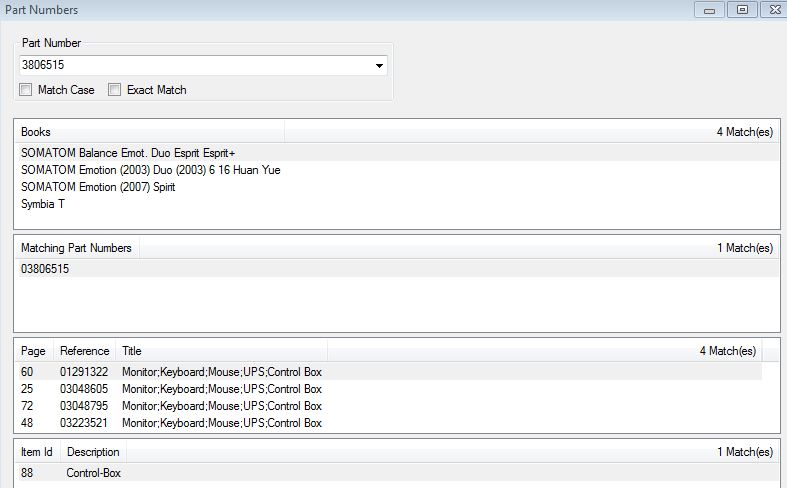Screen dimensions: 787x488
Task: Select book SOMATOM Emotion (2003) Duo (2003) 6 16 Huan Yue
Action: click(397, 170)
